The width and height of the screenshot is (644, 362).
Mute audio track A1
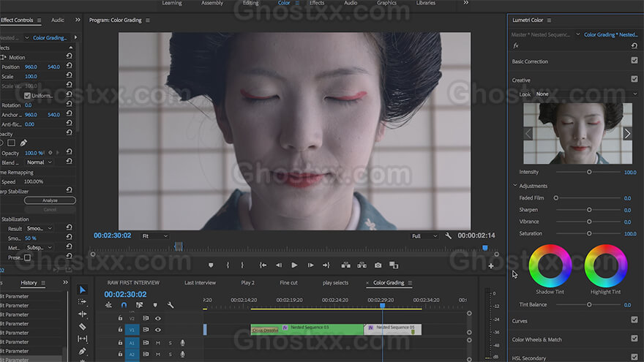click(x=158, y=343)
